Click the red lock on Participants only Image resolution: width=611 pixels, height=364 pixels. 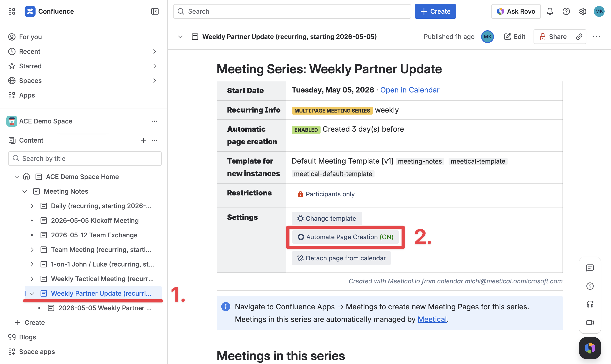tap(300, 194)
